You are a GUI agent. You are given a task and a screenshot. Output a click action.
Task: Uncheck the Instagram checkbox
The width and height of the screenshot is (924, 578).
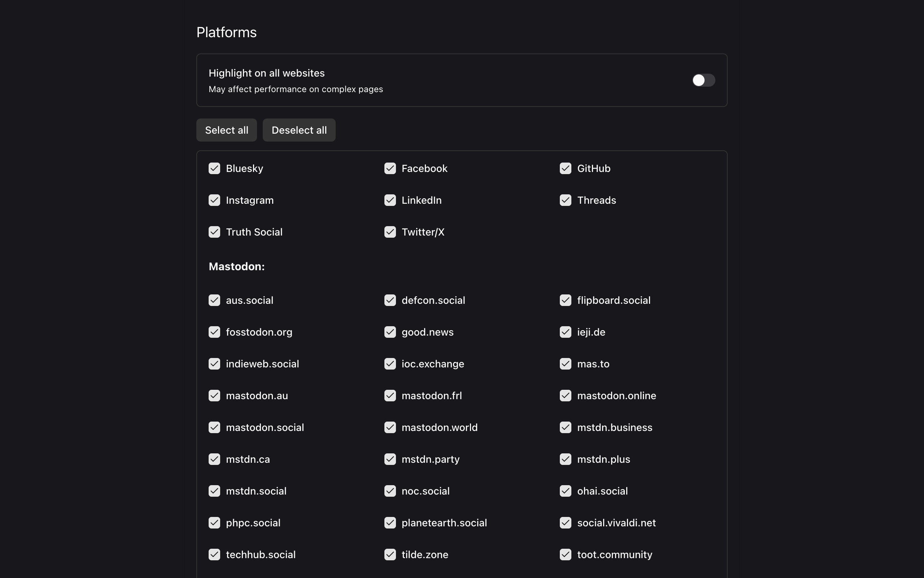(214, 200)
